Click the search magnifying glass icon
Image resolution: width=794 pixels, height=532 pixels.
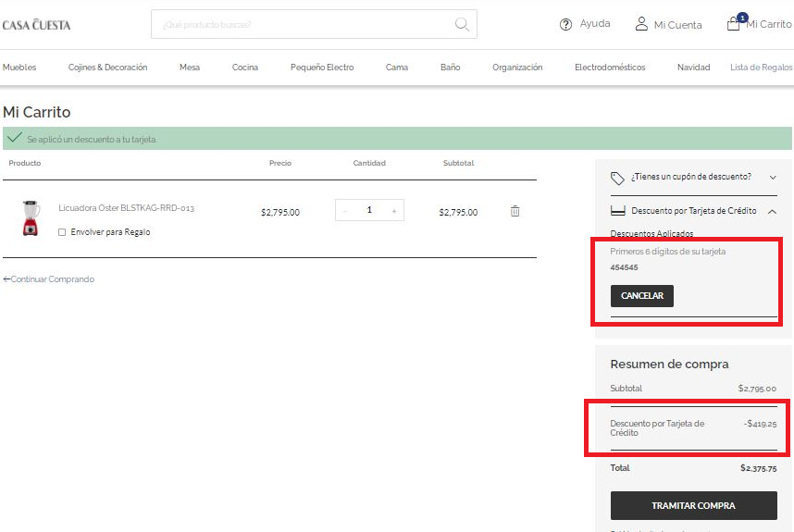pos(462,24)
